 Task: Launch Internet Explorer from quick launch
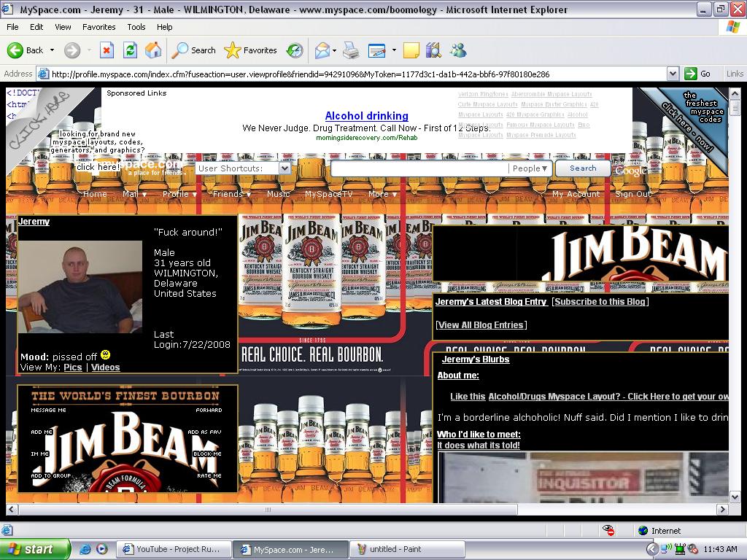click(85, 549)
